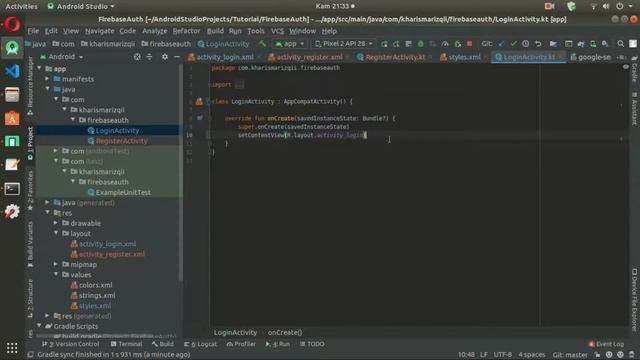Collapse the values folder

[56, 275]
